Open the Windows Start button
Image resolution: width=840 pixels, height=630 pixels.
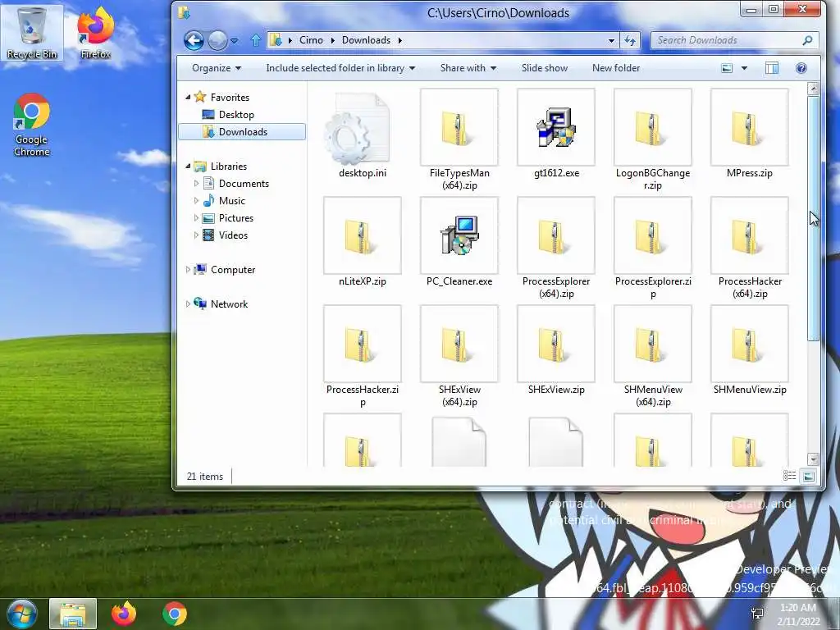point(21,614)
